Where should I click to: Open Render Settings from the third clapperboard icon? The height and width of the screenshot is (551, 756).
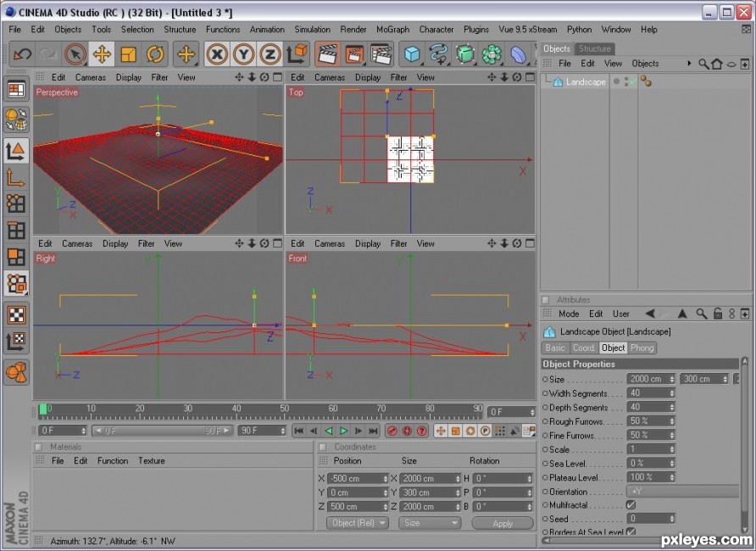[x=381, y=54]
